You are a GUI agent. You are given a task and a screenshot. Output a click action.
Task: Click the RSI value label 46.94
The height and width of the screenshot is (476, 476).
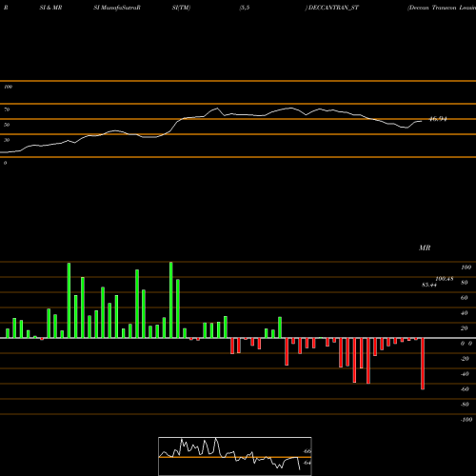[438, 119]
